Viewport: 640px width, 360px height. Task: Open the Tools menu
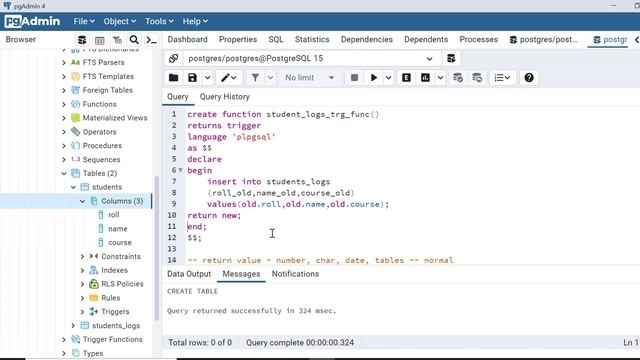coord(159,21)
